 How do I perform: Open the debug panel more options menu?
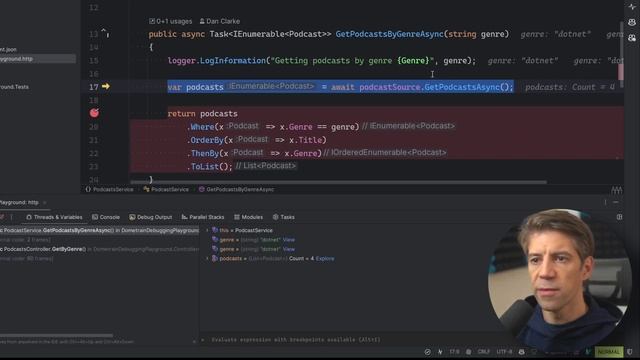click(x=605, y=202)
